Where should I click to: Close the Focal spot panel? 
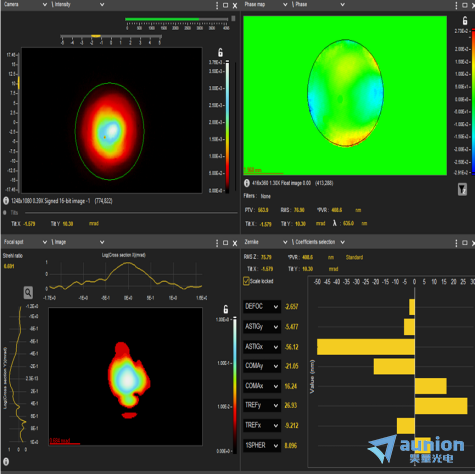tap(235, 243)
